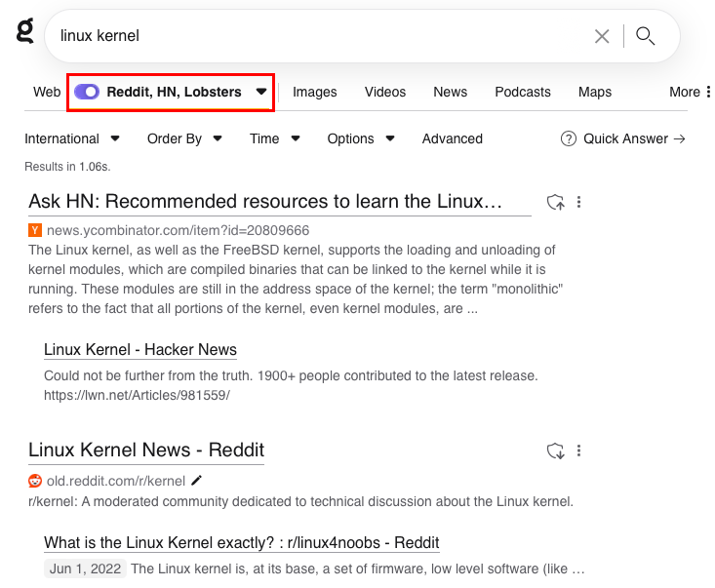Click the Quick Answer button

point(623,138)
